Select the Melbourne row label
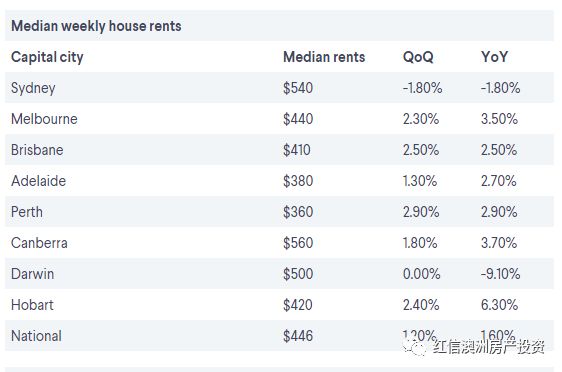Image resolution: width=562 pixels, height=372 pixels. click(x=44, y=119)
